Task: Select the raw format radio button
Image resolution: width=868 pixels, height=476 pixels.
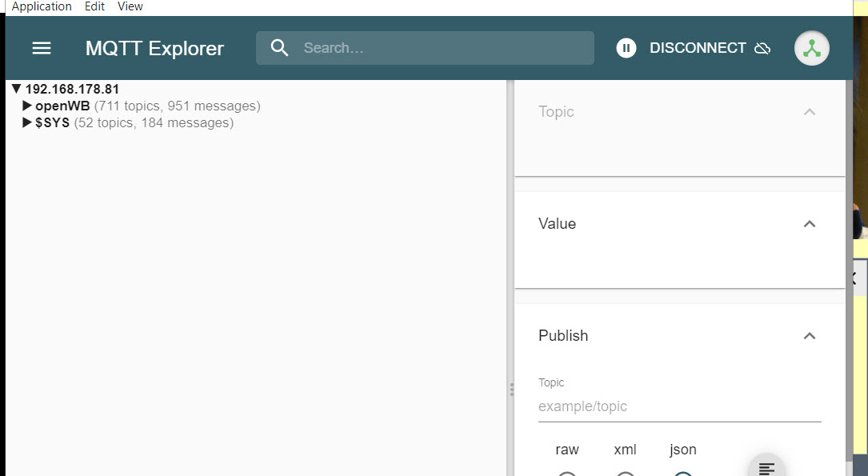Action: [567, 474]
